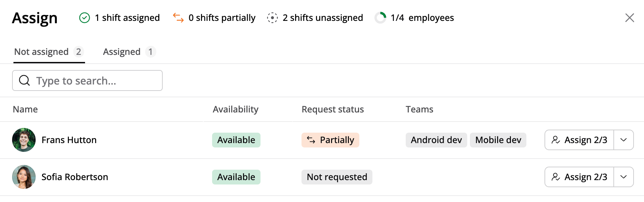Click Sofia Robertson's profile avatar

(x=24, y=177)
